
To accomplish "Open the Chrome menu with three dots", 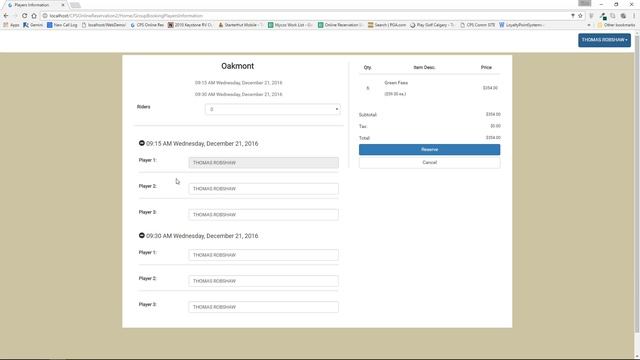I will (634, 16).
